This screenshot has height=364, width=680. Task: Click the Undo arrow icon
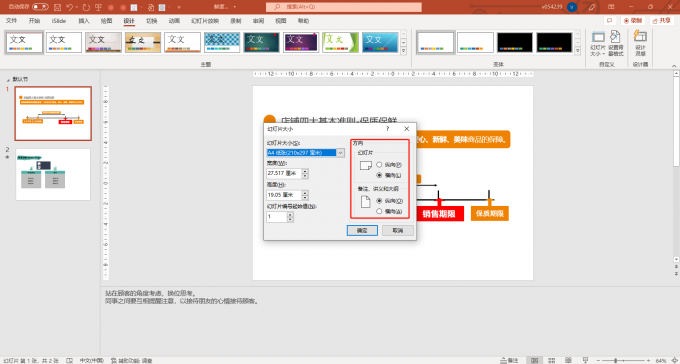pyautogui.click(x=69, y=7)
